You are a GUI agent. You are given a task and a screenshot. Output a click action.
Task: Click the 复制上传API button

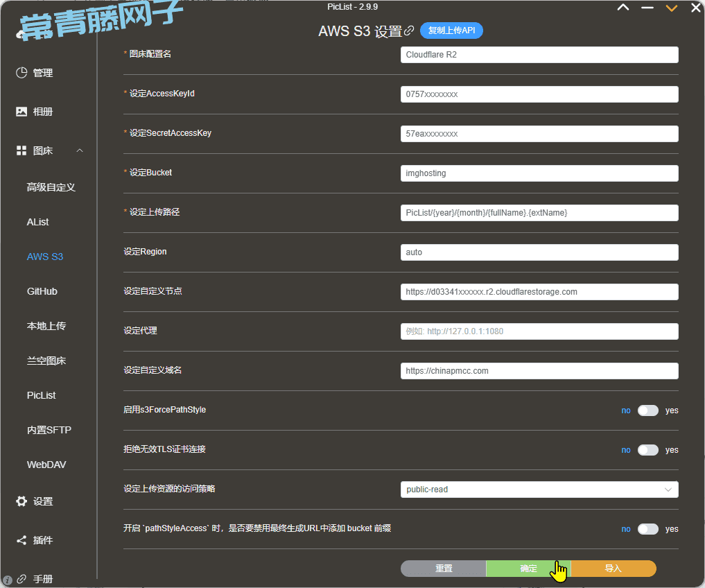pyautogui.click(x=451, y=31)
